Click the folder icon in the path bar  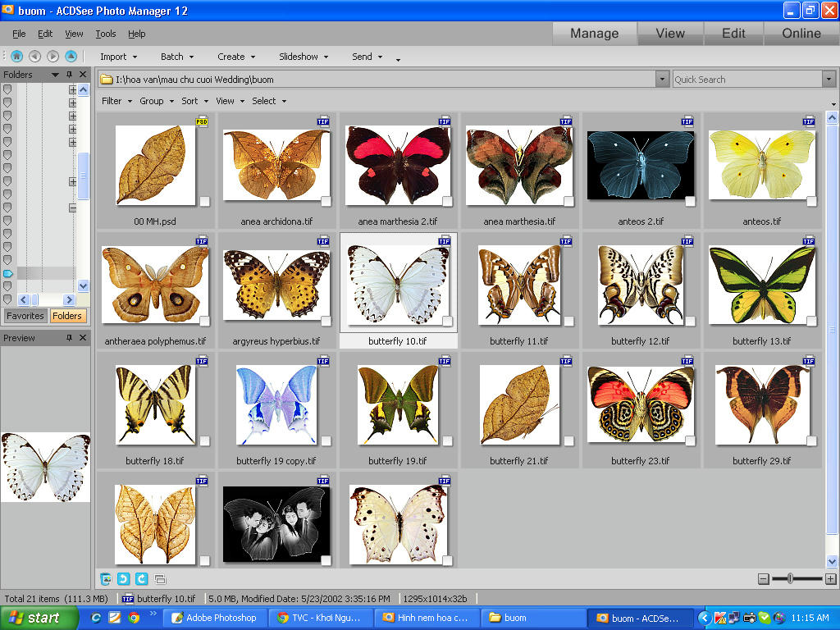tap(107, 80)
